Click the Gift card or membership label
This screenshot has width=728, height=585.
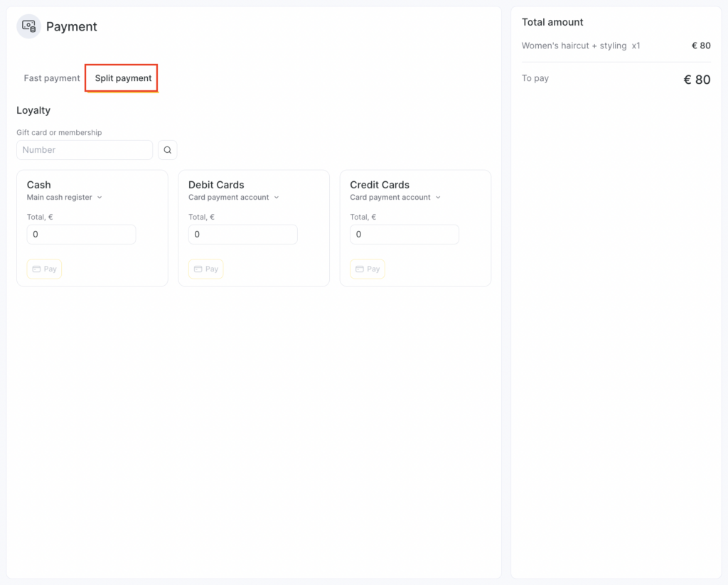point(59,133)
